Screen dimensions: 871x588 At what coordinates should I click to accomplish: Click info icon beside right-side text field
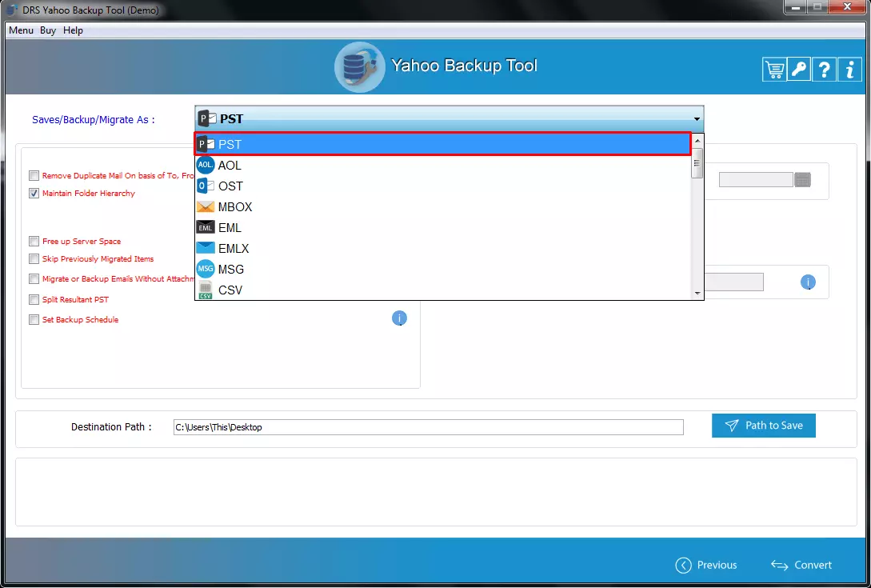point(808,282)
